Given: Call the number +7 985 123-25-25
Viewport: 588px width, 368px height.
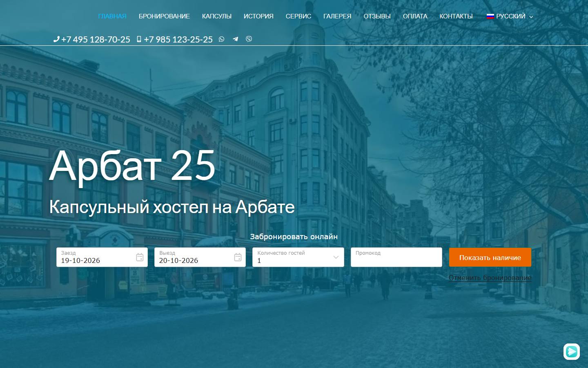Looking at the screenshot, I should tap(178, 39).
